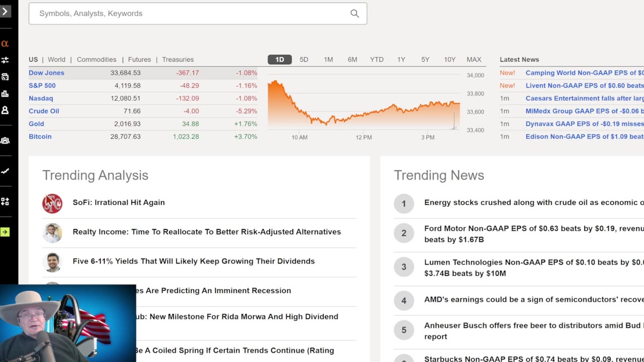
Task: Open Starbucks Non-GAAP EPS story
Action: (x=534, y=358)
